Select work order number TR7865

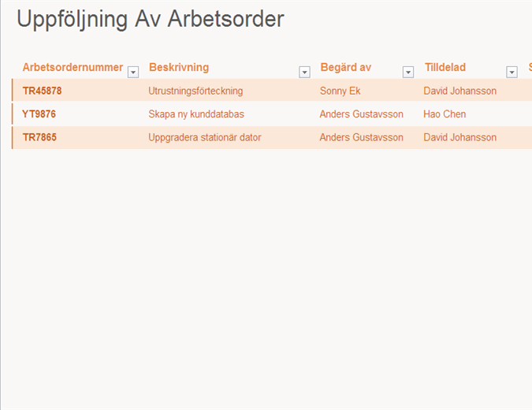[39, 137]
